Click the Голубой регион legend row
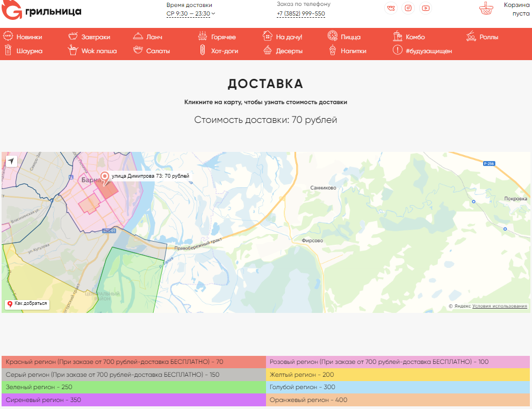 [398, 387]
